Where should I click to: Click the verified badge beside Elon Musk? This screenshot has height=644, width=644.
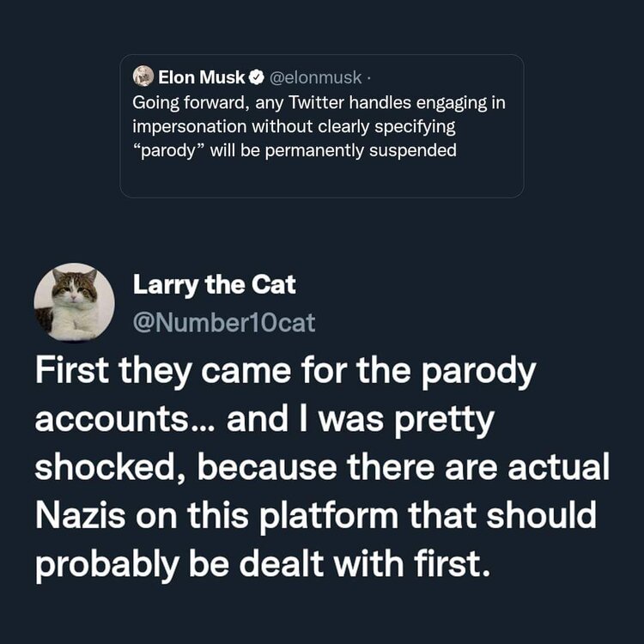point(256,77)
